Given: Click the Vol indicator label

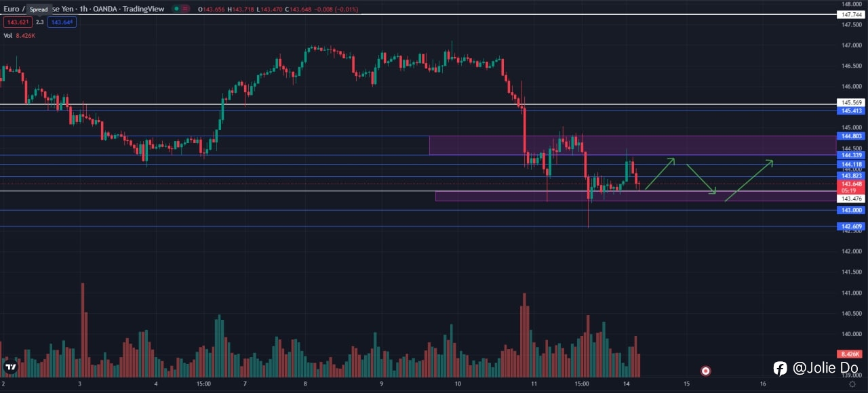Looking at the screenshot, I should pyautogui.click(x=7, y=35).
